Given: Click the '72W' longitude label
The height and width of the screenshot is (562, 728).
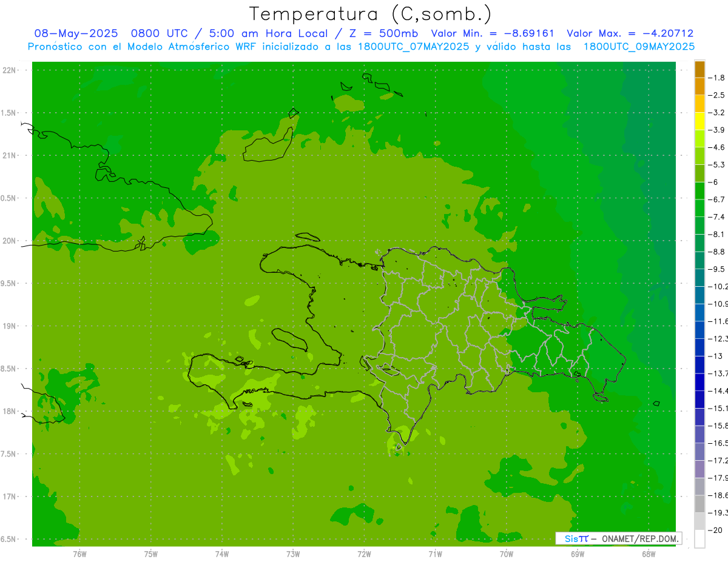Looking at the screenshot, I should point(364,554).
